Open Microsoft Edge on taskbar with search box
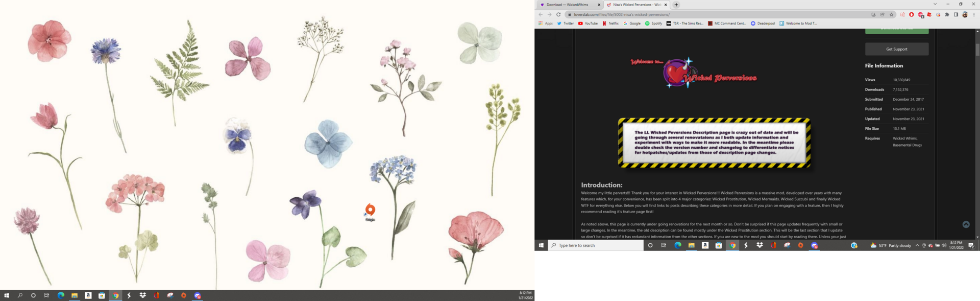The width and height of the screenshot is (980, 301). tap(678, 245)
